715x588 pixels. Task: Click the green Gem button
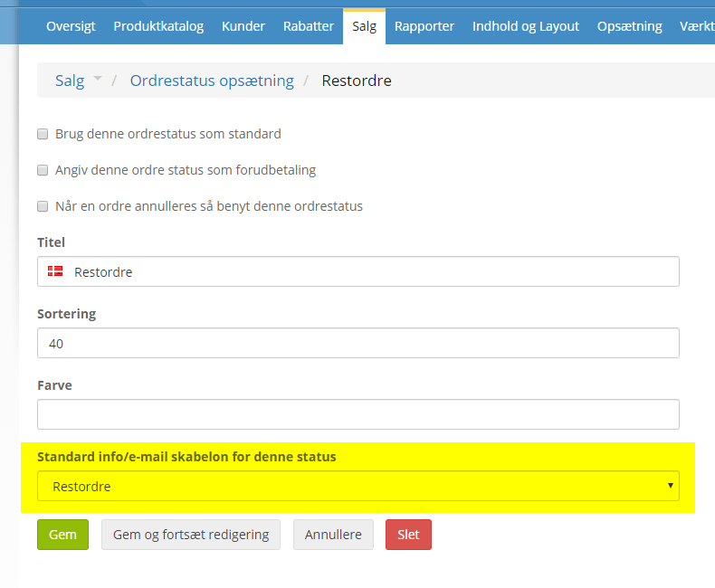point(63,535)
